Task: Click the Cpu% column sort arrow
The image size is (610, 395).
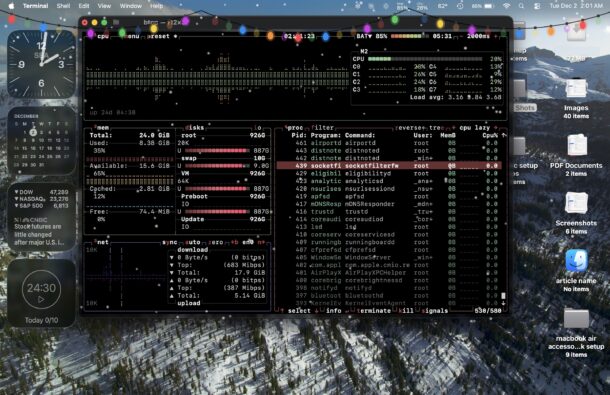Action: (x=504, y=135)
